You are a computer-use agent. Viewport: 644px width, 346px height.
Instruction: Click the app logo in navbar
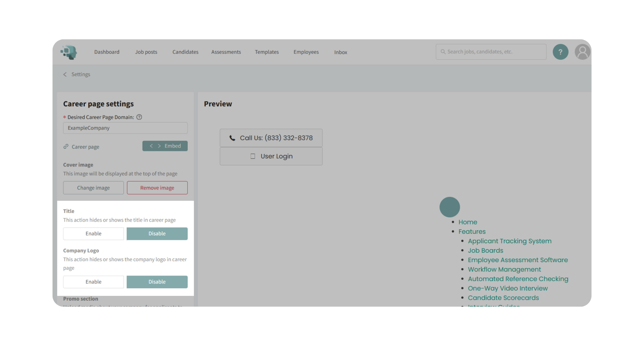(x=69, y=52)
